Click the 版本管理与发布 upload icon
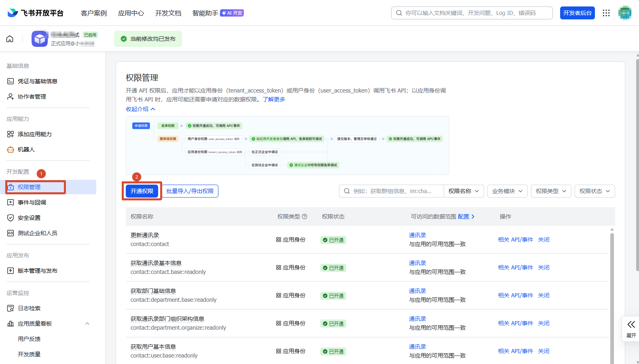This screenshot has width=639, height=364. (11, 271)
